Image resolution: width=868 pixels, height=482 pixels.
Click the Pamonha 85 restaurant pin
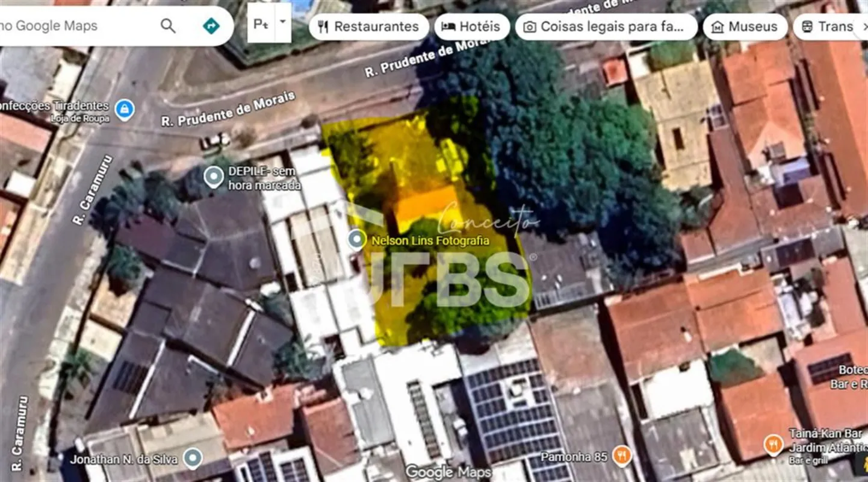click(x=622, y=456)
